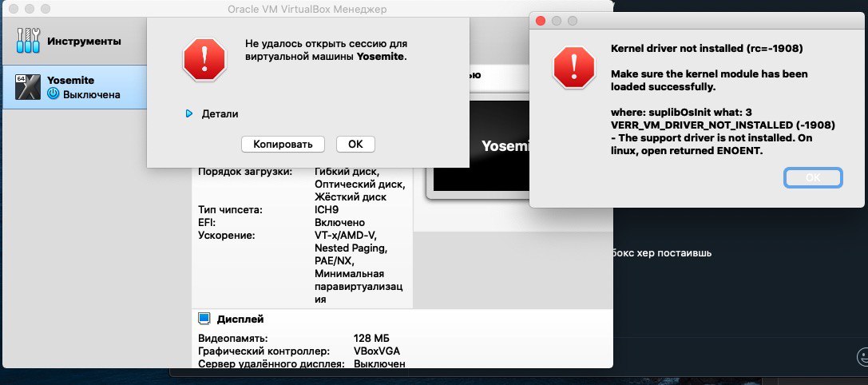Click the 'Видеопамять:' label
Screen dimensions: 868x385
[x=233, y=338]
